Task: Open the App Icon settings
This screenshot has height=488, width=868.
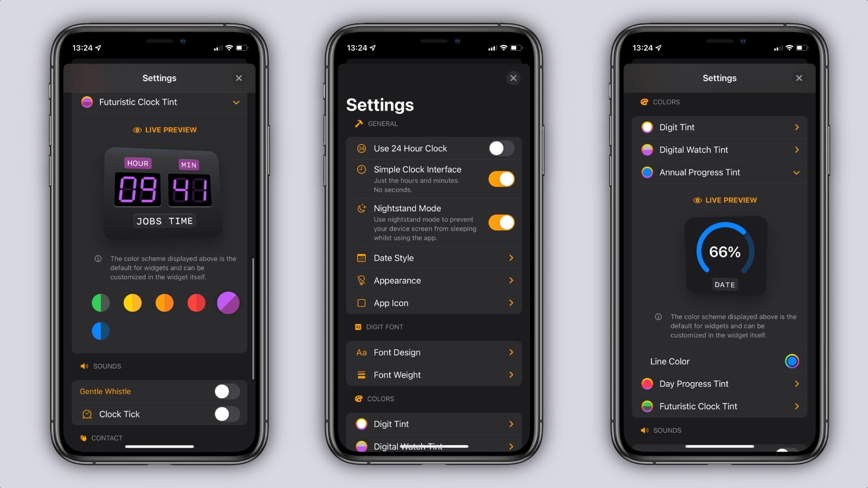Action: [x=434, y=303]
